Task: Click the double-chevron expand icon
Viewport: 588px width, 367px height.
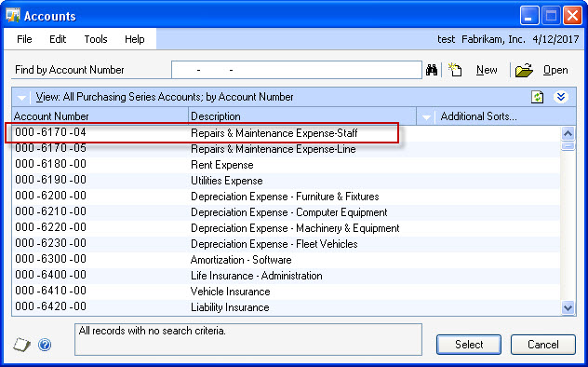Action: click(x=561, y=97)
